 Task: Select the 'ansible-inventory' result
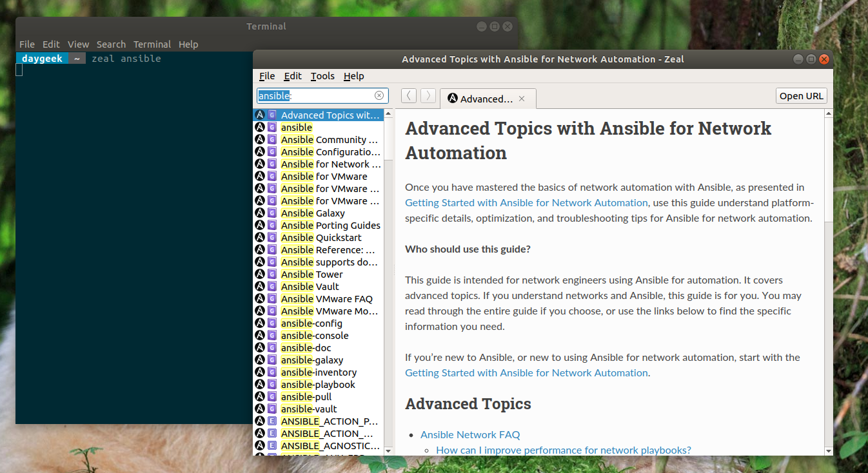(x=319, y=372)
